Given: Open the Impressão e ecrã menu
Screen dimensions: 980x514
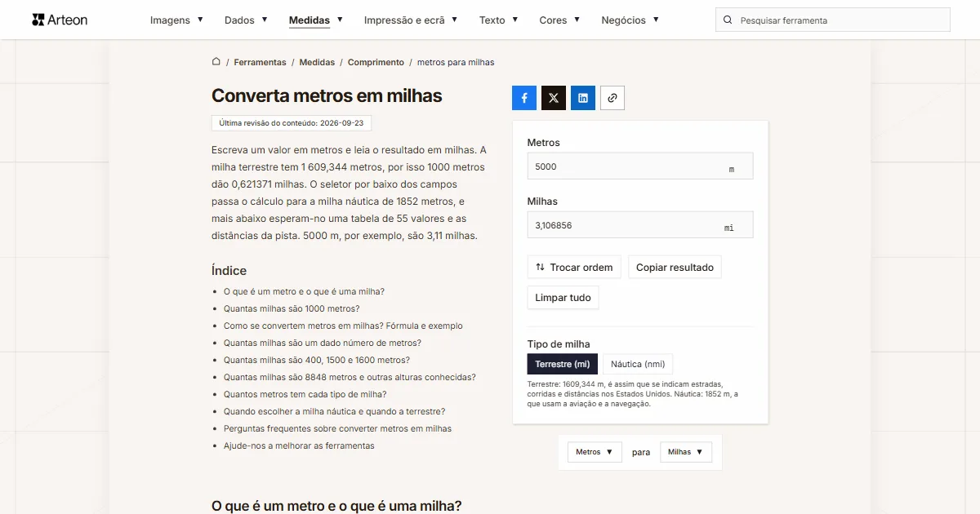Looking at the screenshot, I should (x=411, y=20).
